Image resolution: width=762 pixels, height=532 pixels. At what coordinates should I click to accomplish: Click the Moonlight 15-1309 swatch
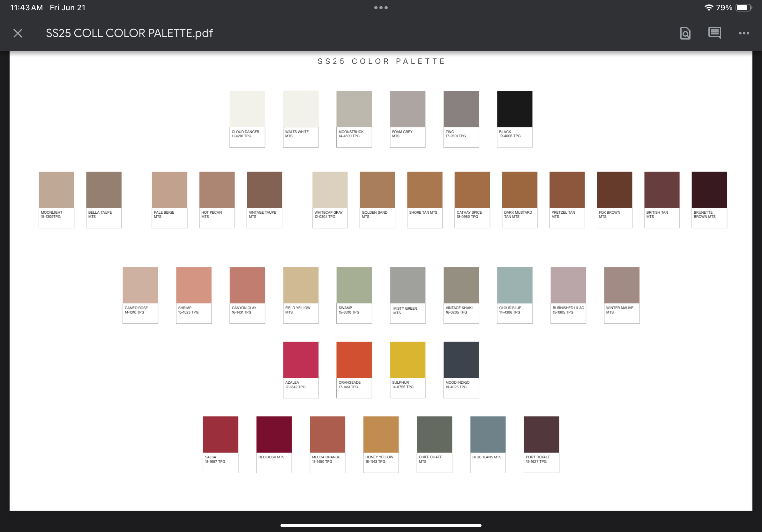coord(56,190)
